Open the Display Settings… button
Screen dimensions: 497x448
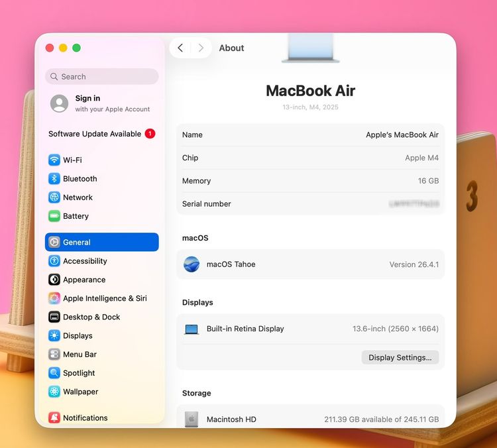pyautogui.click(x=400, y=357)
